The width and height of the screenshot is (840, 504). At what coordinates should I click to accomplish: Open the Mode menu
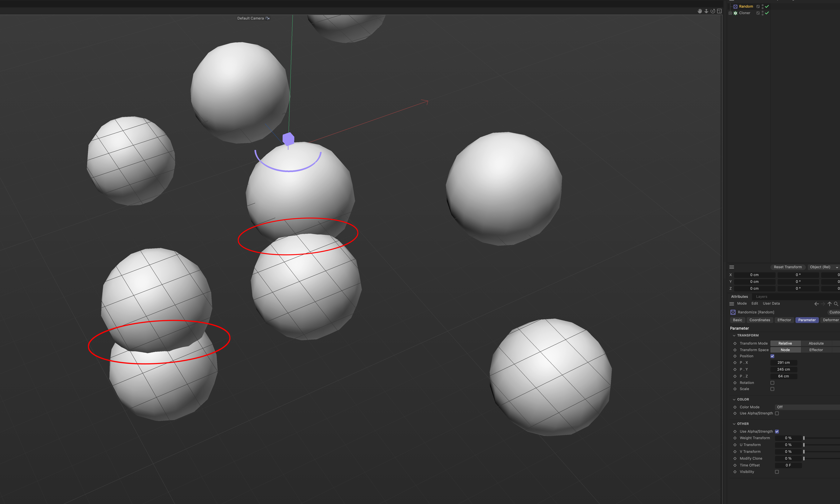point(742,304)
